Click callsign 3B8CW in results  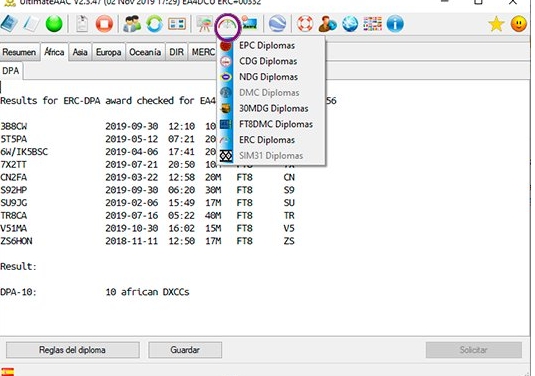pyautogui.click(x=14, y=127)
